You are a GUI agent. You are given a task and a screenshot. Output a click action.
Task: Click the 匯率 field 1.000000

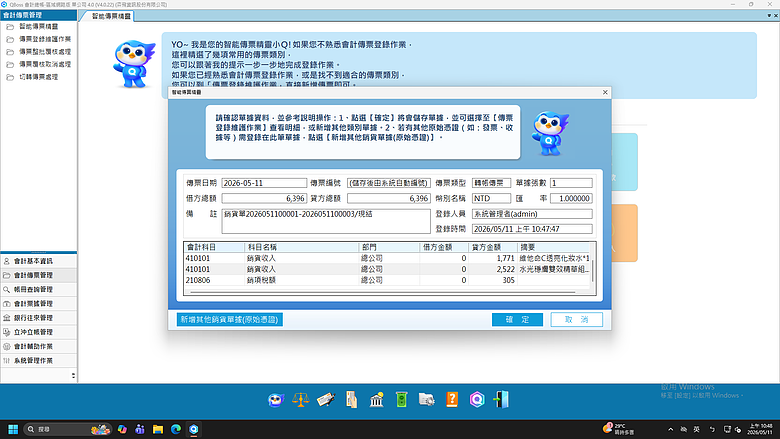coord(571,198)
